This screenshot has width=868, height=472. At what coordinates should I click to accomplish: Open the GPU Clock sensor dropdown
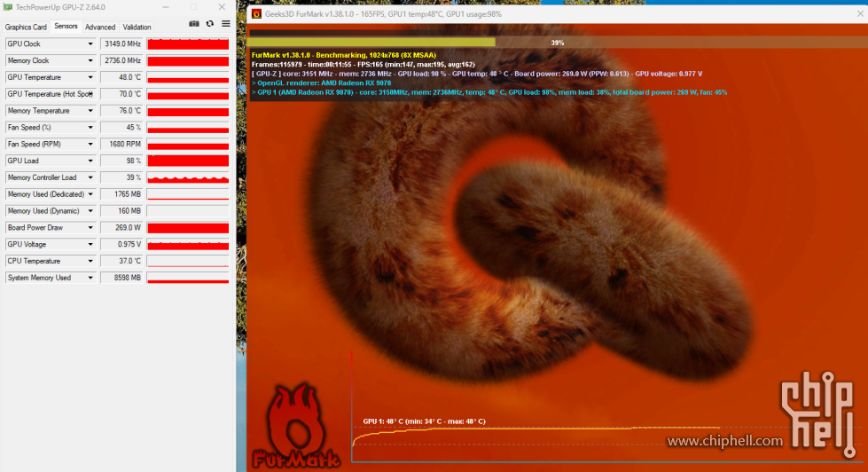coord(90,43)
